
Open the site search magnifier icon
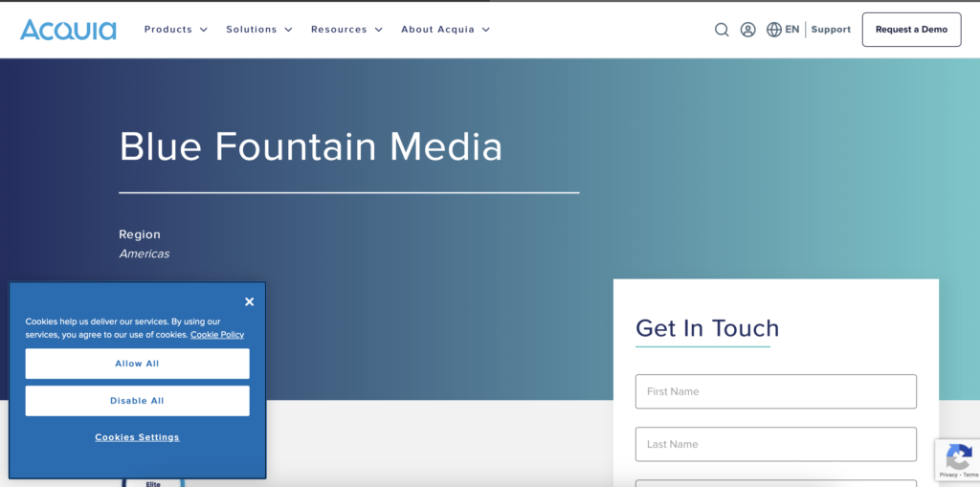pos(722,30)
